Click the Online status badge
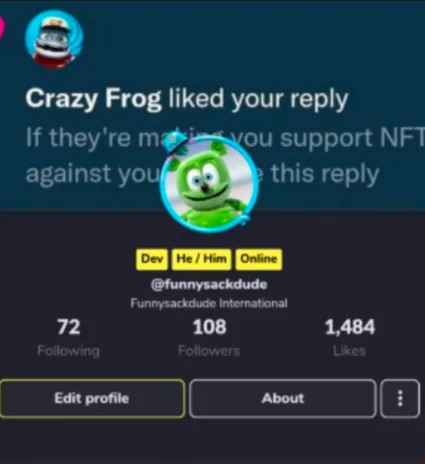The image size is (425, 464). tap(259, 259)
